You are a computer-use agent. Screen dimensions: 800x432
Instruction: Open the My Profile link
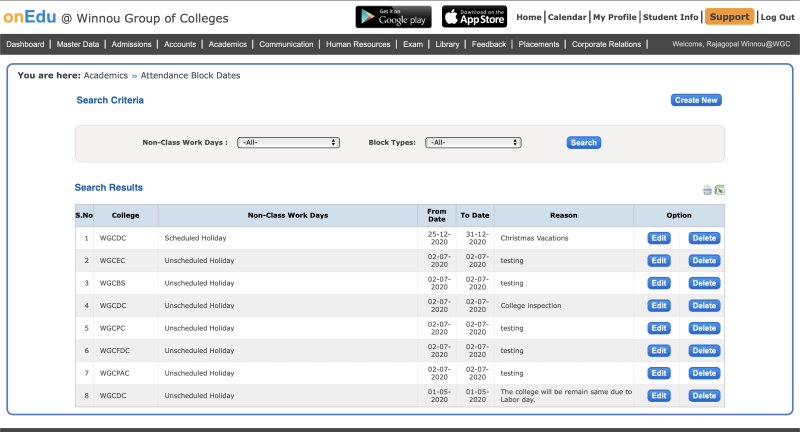(614, 17)
